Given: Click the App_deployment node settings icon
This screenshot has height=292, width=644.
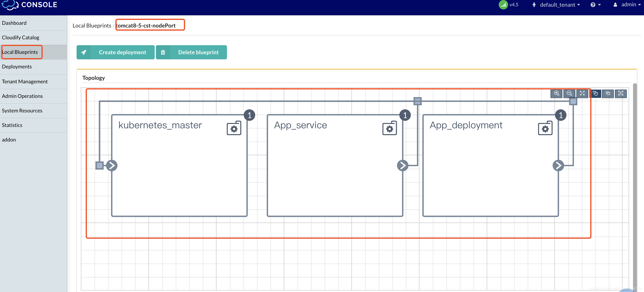Looking at the screenshot, I should coord(545,128).
